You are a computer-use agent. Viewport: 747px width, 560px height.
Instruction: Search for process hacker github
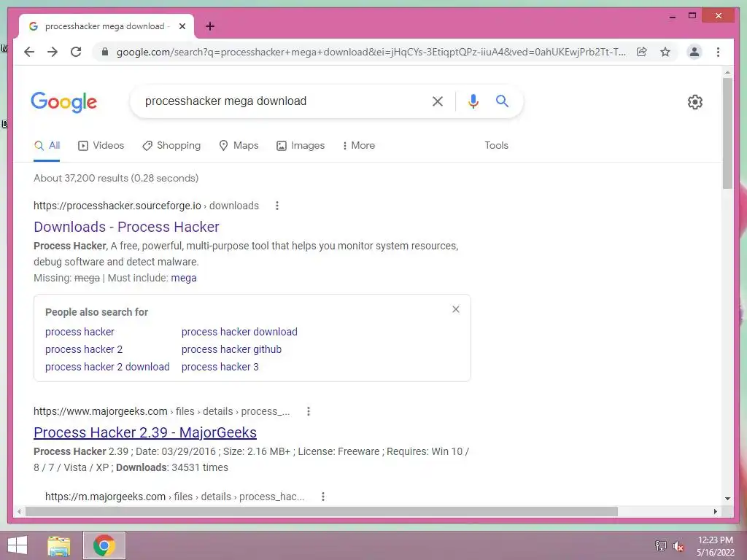231,349
